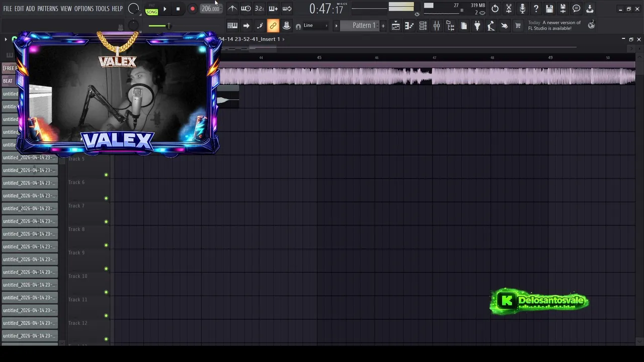Click the note grouping icon after multilink
Image resolution: width=644 pixels, height=362 pixels.
[287, 26]
